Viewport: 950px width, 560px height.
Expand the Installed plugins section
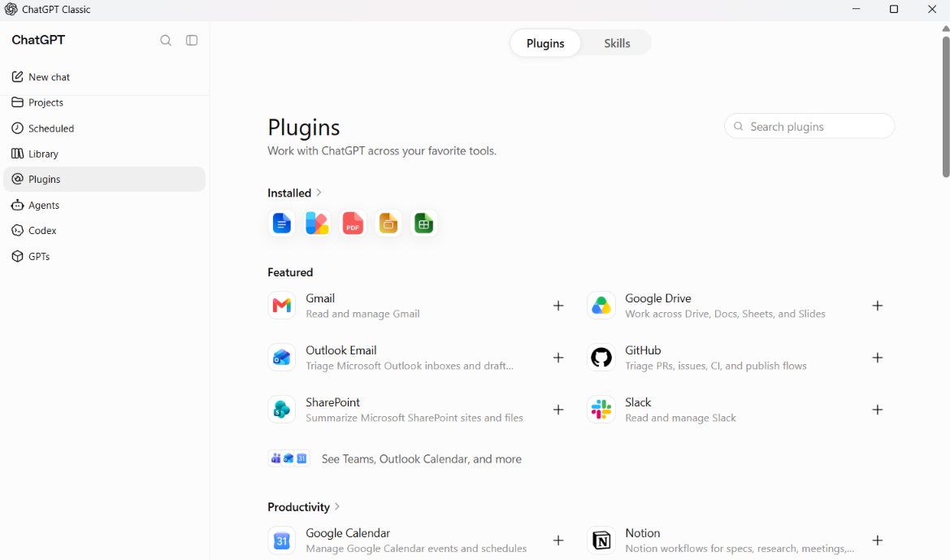click(294, 193)
